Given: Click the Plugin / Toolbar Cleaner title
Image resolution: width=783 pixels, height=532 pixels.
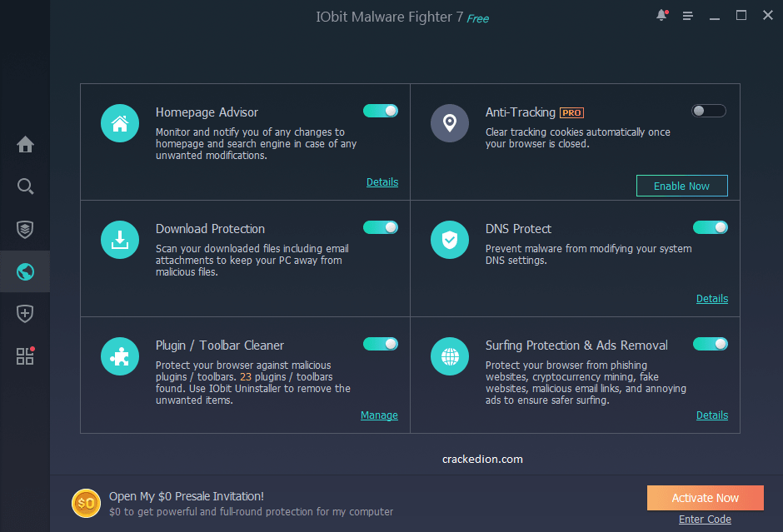Looking at the screenshot, I should [x=220, y=346].
